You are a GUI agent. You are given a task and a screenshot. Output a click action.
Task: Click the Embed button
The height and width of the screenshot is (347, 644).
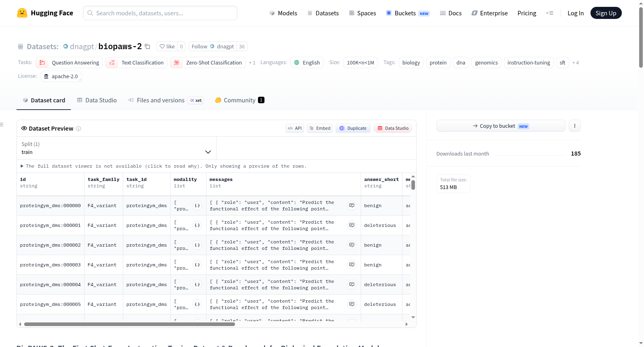pos(320,128)
